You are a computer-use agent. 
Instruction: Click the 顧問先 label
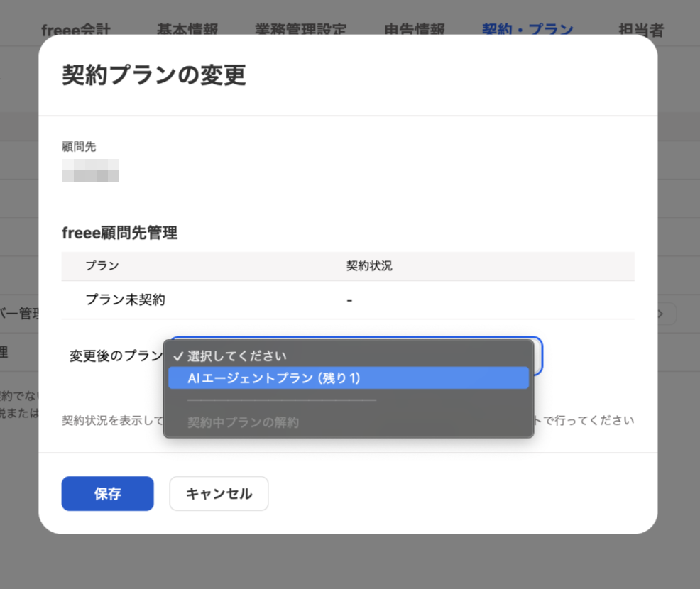[x=79, y=146]
